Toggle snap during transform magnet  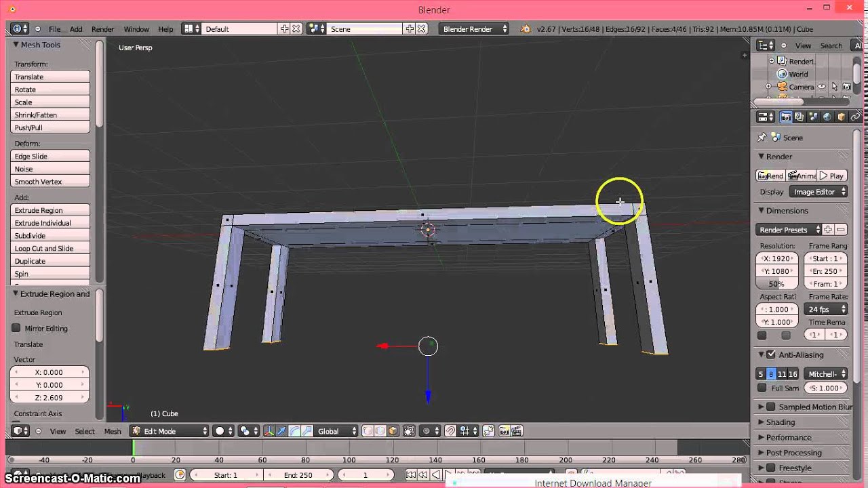point(450,431)
